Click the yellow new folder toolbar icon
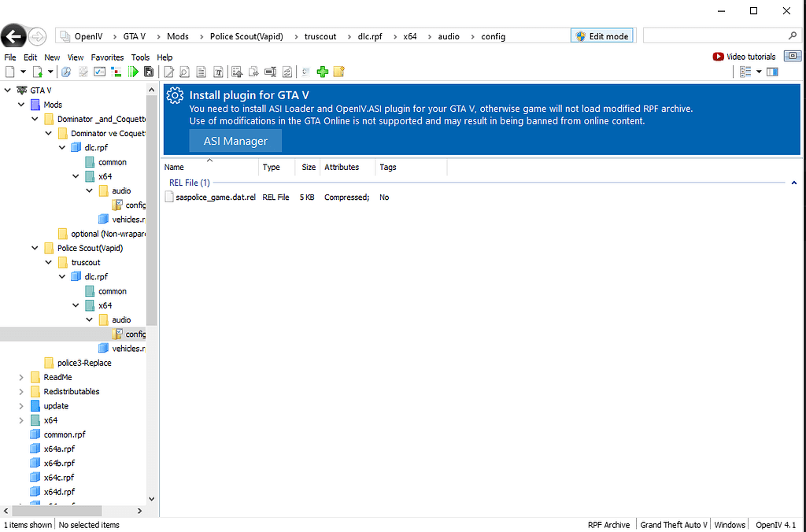Screen dimensions: 806x532 339,72
